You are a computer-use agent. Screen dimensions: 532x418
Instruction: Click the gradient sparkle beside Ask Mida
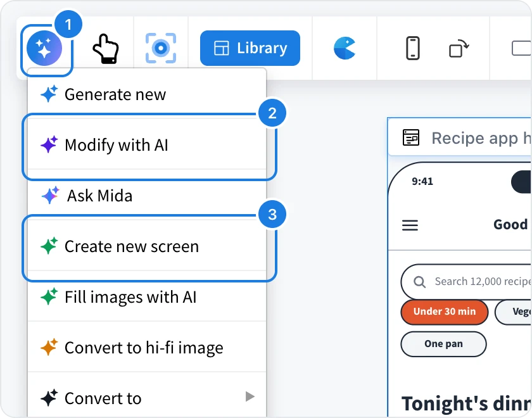51,195
